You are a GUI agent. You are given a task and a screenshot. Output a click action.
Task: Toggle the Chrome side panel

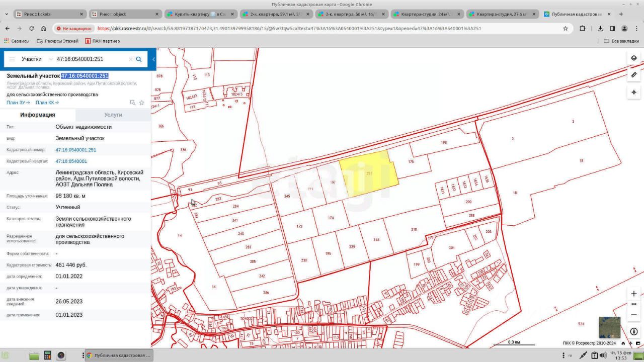(x=612, y=29)
